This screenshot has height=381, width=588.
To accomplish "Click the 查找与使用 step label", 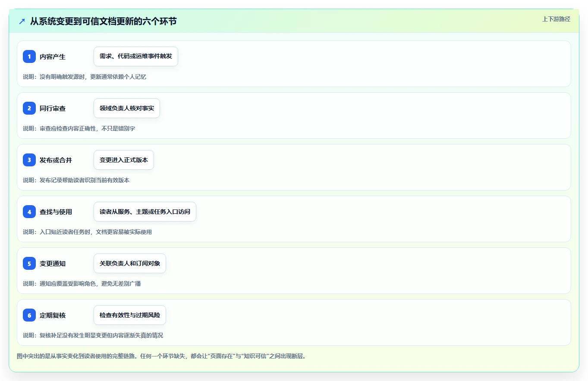I will click(x=56, y=212).
